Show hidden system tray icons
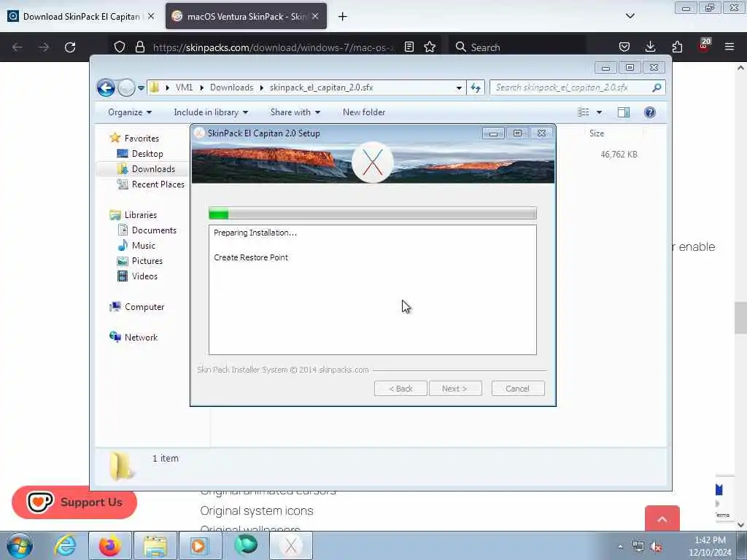Screen dimensions: 747x560 pyautogui.click(x=620, y=547)
